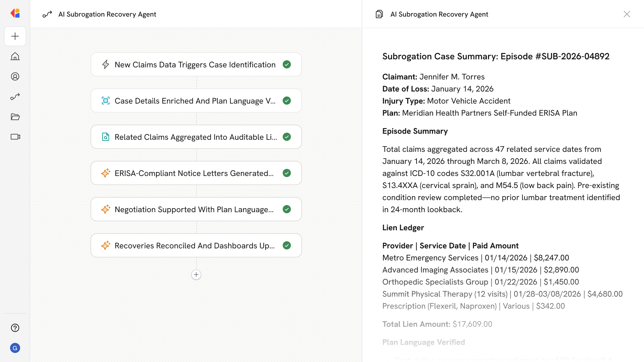The height and width of the screenshot is (362, 644).
Task: Click the G account avatar
Action: coord(15,348)
